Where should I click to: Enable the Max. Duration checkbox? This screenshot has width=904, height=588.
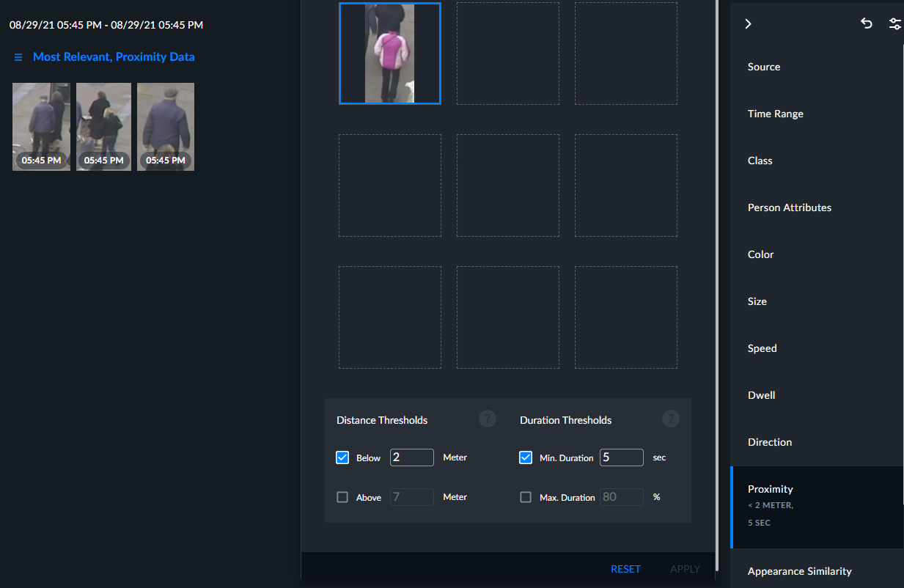tap(526, 497)
